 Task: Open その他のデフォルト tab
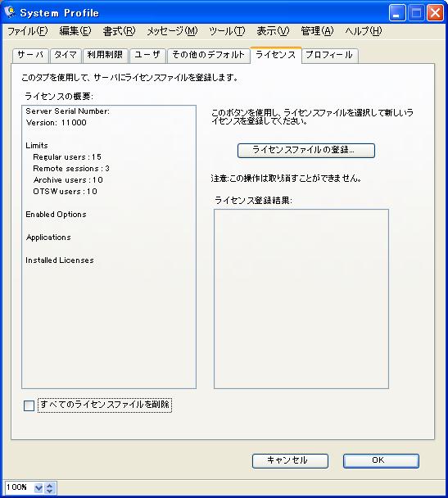point(208,56)
